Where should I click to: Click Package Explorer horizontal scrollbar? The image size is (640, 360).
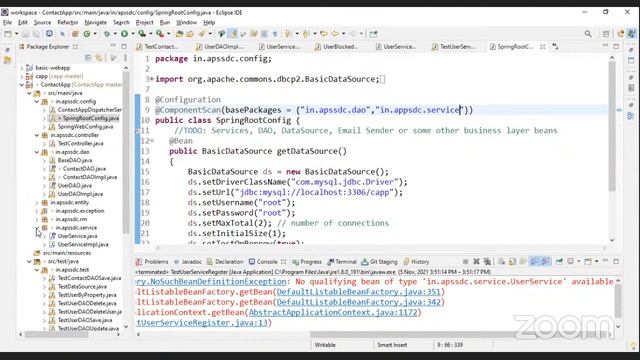pos(57,334)
